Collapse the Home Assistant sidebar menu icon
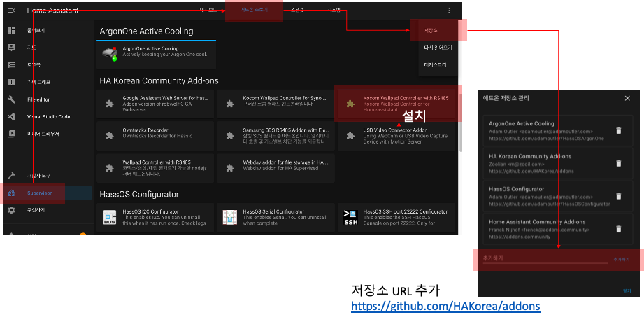 (11, 10)
